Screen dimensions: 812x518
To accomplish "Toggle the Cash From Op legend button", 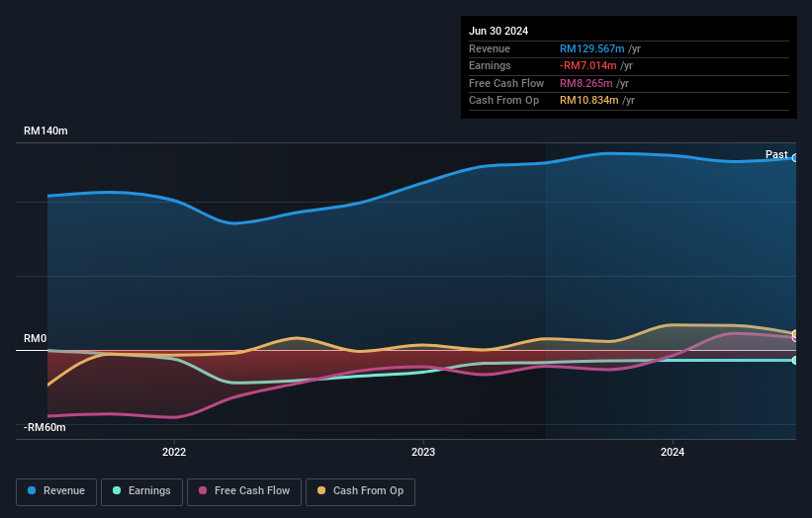I will (x=360, y=491).
